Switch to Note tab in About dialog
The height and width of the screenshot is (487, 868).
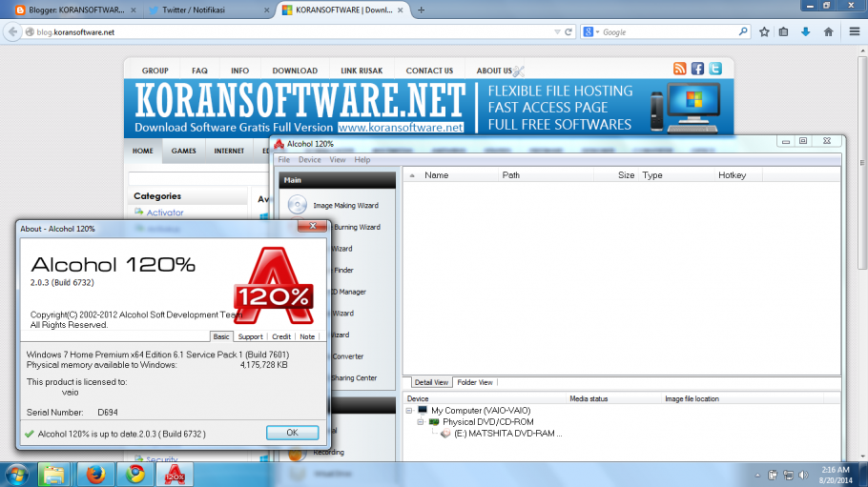click(307, 336)
